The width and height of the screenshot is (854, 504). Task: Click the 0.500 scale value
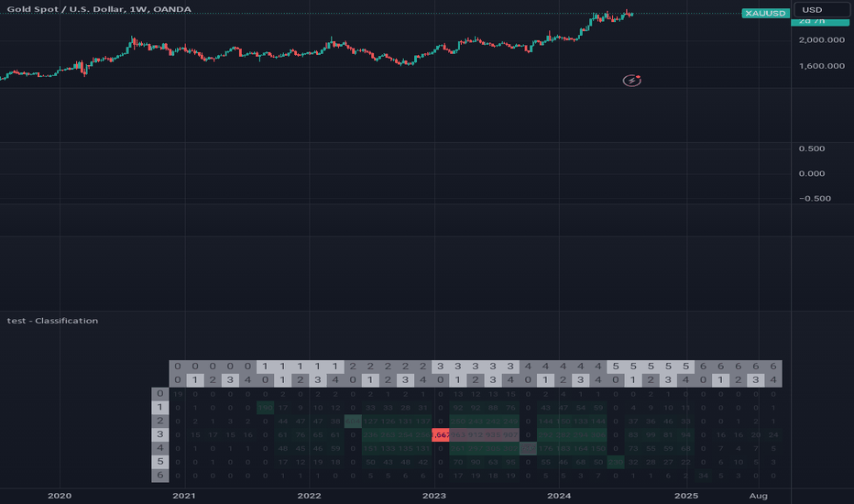[x=812, y=148]
